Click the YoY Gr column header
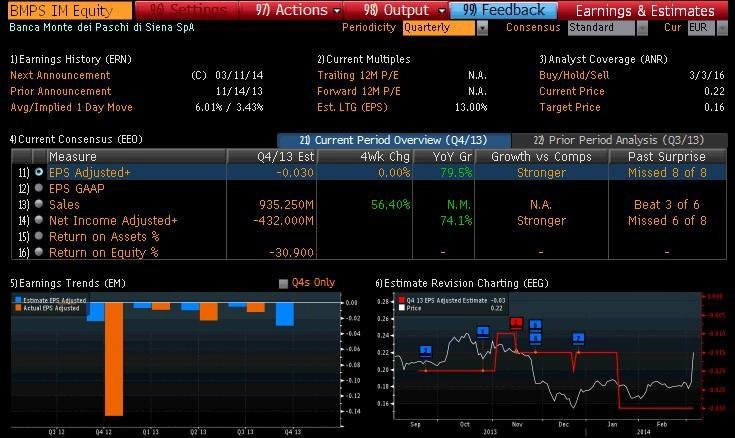735x438 pixels. coord(443,157)
